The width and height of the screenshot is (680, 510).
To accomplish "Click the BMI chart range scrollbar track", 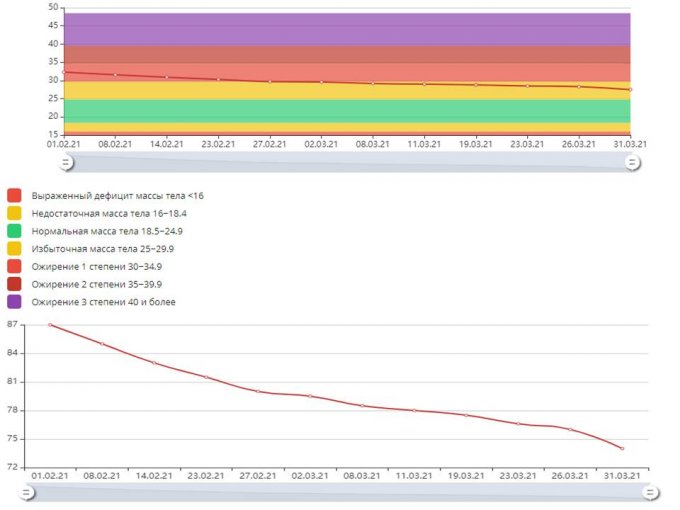I will (348, 163).
